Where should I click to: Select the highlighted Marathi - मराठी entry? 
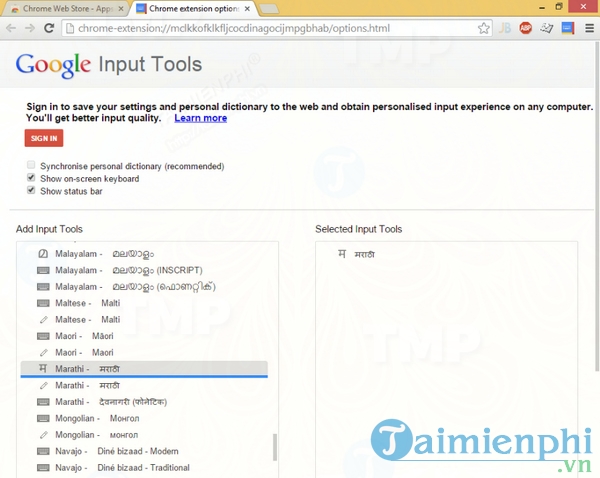[x=144, y=369]
